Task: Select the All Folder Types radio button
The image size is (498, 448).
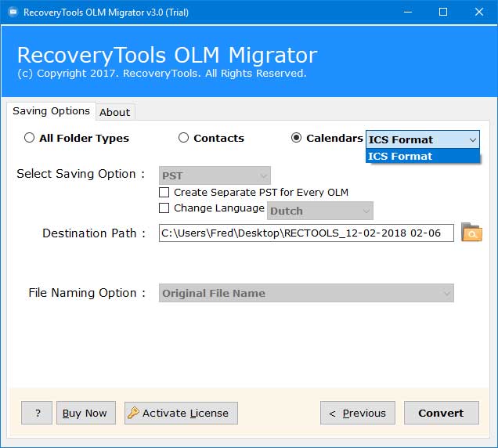Action: click(x=30, y=138)
